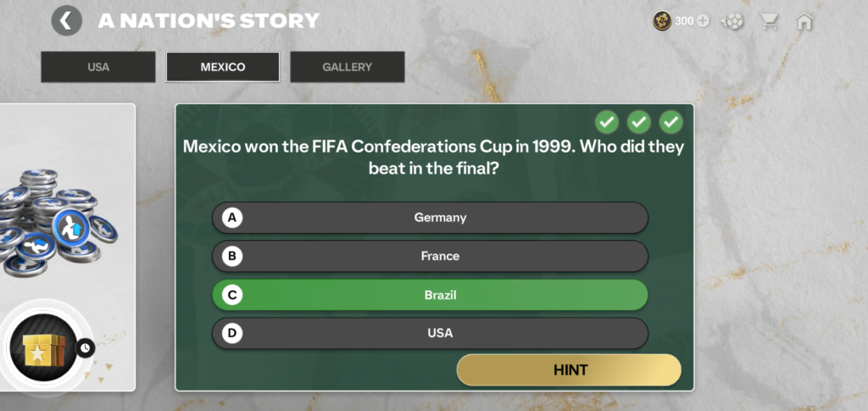Click the third green progress checkmark

[x=671, y=122]
